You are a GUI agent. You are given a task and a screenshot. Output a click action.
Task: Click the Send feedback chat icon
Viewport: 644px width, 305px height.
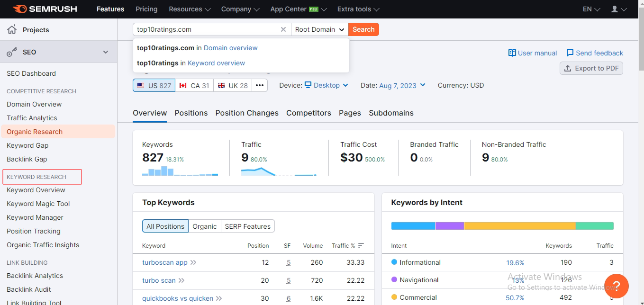570,53
